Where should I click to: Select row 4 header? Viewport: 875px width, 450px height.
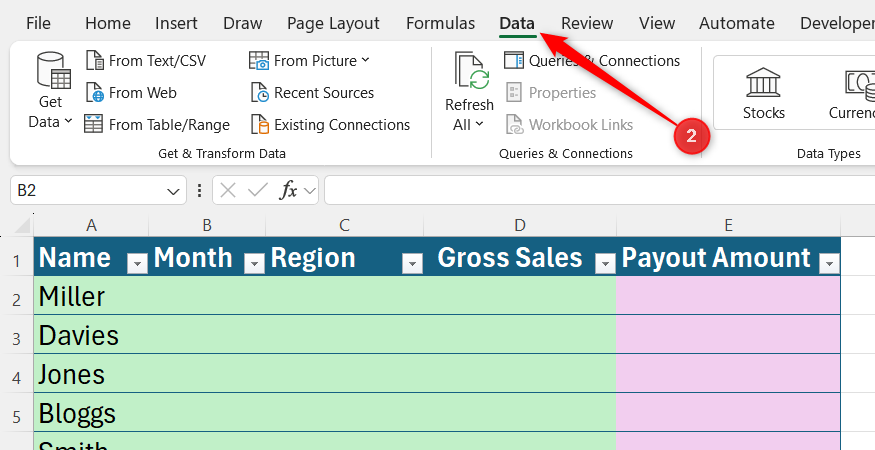[x=17, y=374]
